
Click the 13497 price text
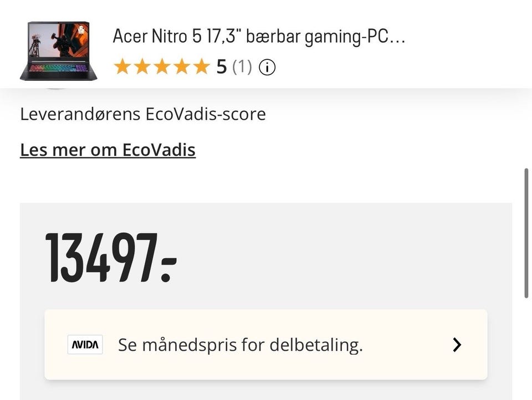tap(111, 258)
